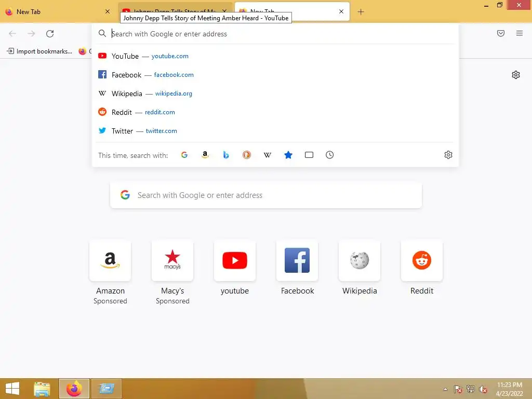The height and width of the screenshot is (399, 532).
Task: Click the Firefox taskbar icon
Action: pyautogui.click(x=74, y=389)
